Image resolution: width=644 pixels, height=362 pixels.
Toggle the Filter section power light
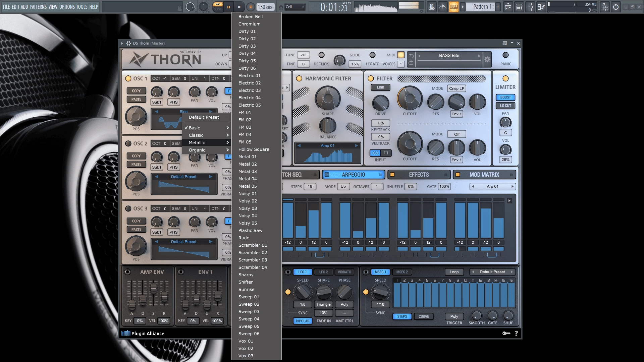click(x=371, y=78)
